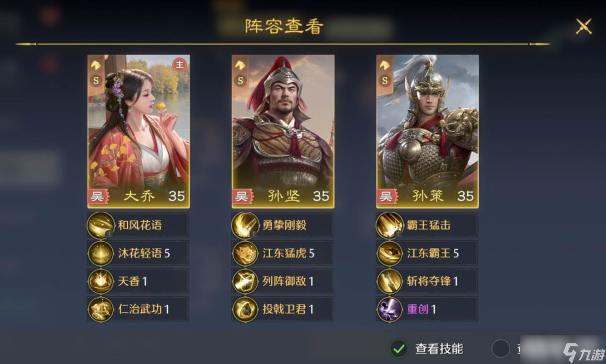
Task: Click the S rank badge on 孙策
Action: (385, 81)
